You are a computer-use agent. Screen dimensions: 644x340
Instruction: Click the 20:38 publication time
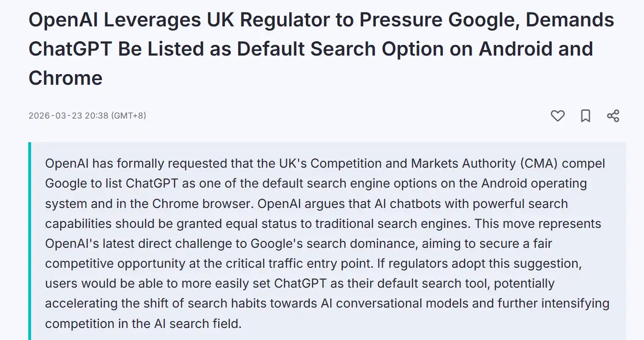tap(97, 115)
